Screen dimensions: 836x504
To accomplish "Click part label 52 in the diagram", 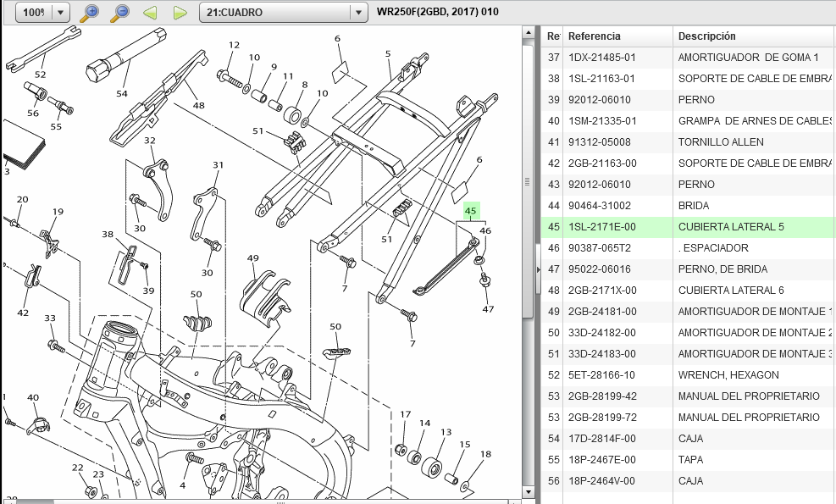I will coord(40,75).
